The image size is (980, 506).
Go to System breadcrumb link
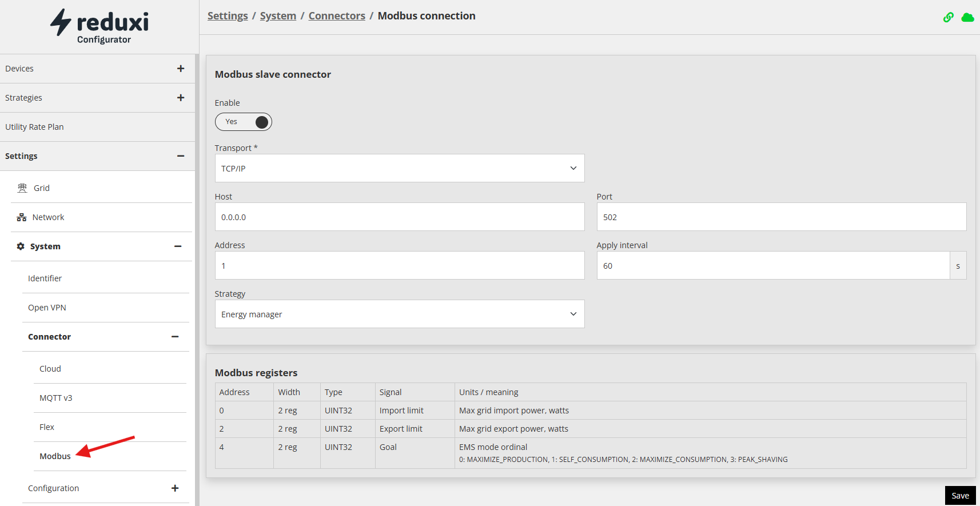click(278, 16)
